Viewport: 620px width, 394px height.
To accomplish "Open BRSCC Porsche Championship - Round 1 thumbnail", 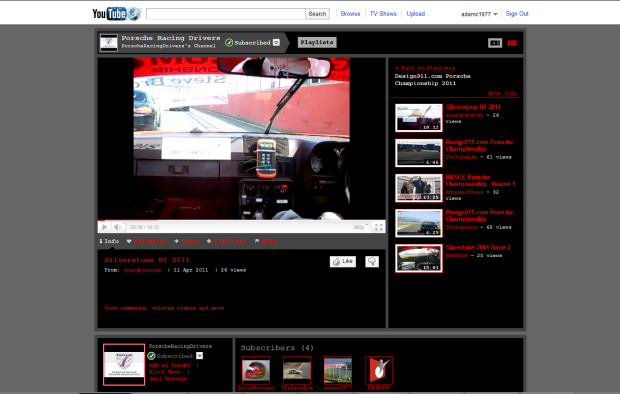I will 419,188.
